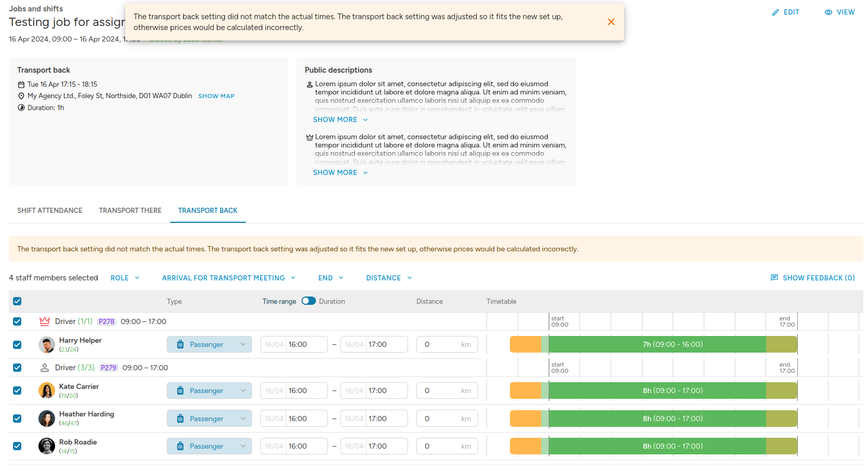Switch to TRANSPORT THERE tab
868x471 pixels.
coord(130,210)
